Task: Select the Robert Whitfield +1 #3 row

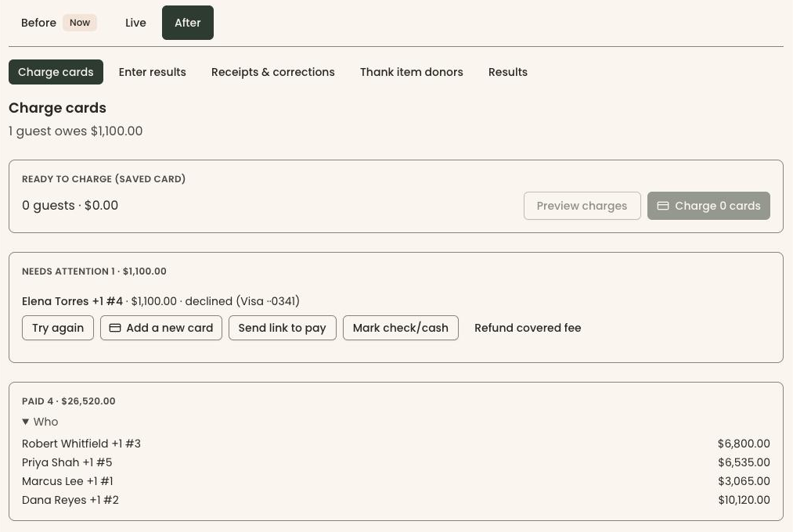Action: point(396,444)
